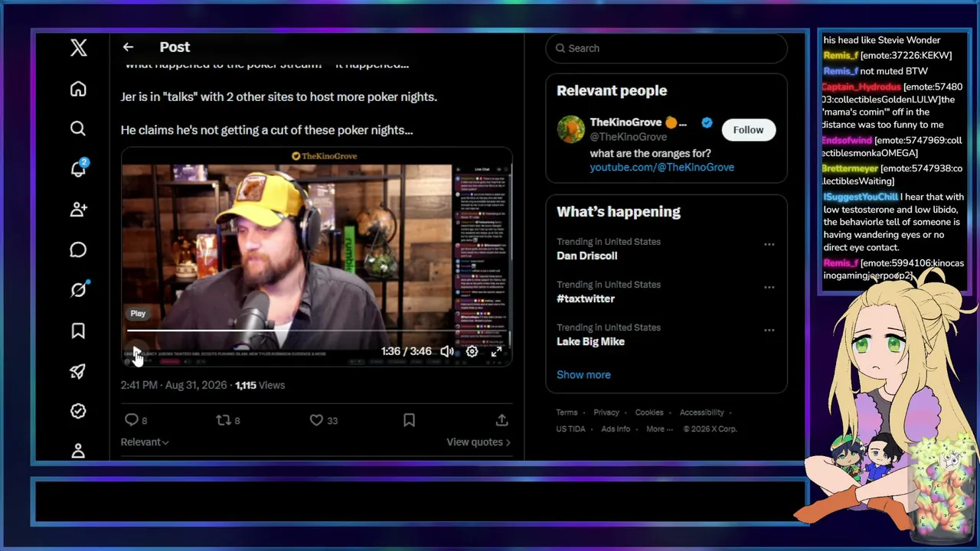Seek using the video progress bar
The image size is (980, 551).
coord(316,331)
